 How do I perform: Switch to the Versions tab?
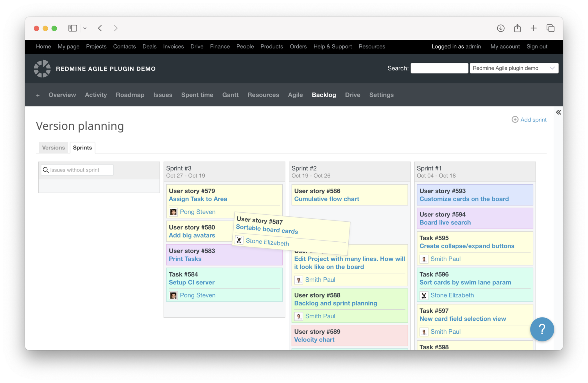pos(53,147)
